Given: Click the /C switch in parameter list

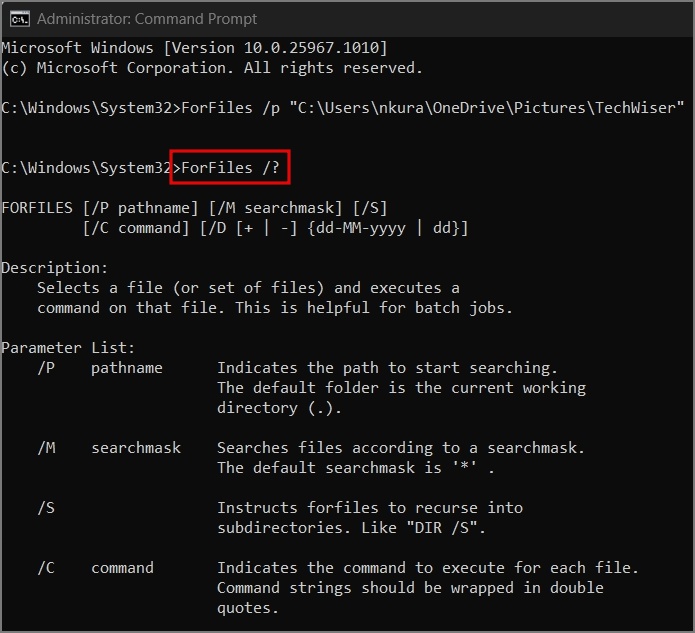Looking at the screenshot, I should click(x=46, y=568).
